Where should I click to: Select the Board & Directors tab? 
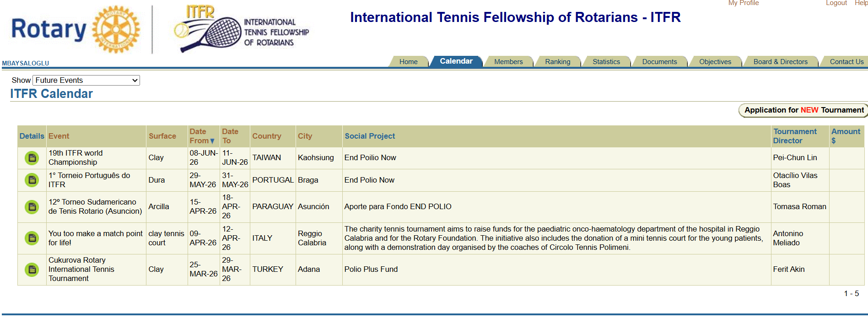(x=780, y=62)
